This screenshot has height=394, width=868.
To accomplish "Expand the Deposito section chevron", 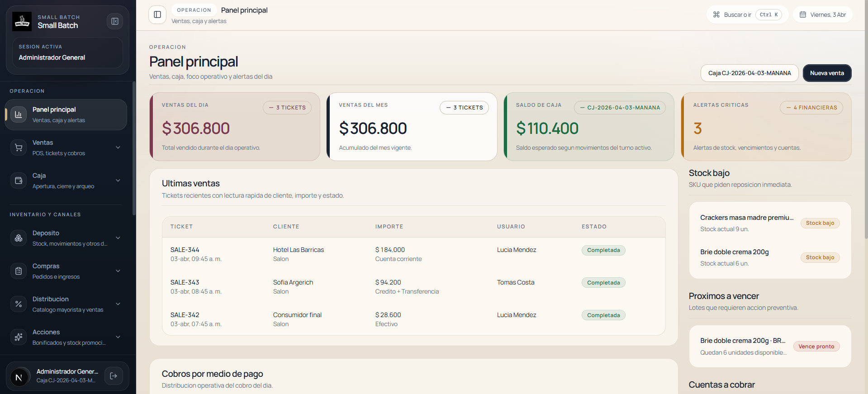I will point(118,238).
